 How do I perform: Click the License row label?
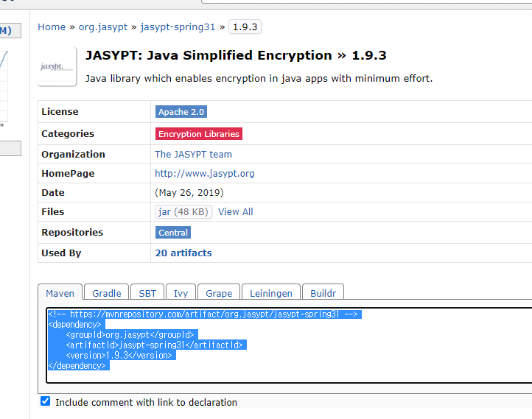pos(60,111)
